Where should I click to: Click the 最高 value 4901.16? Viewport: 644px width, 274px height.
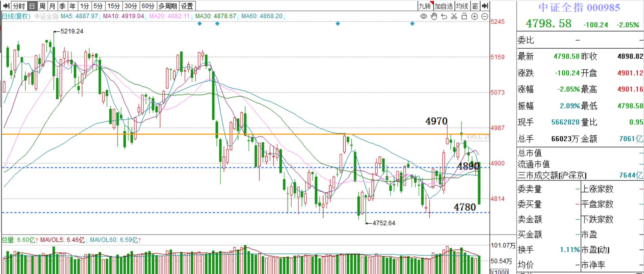(x=630, y=89)
